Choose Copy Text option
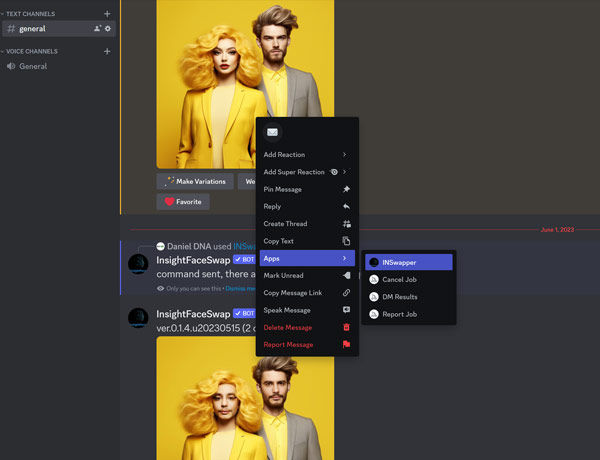 coord(307,241)
